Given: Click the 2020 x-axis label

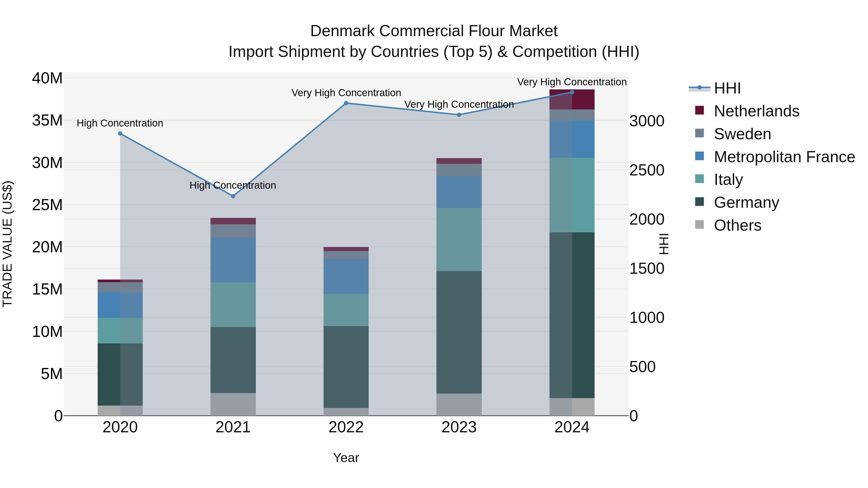Looking at the screenshot, I should 120,427.
